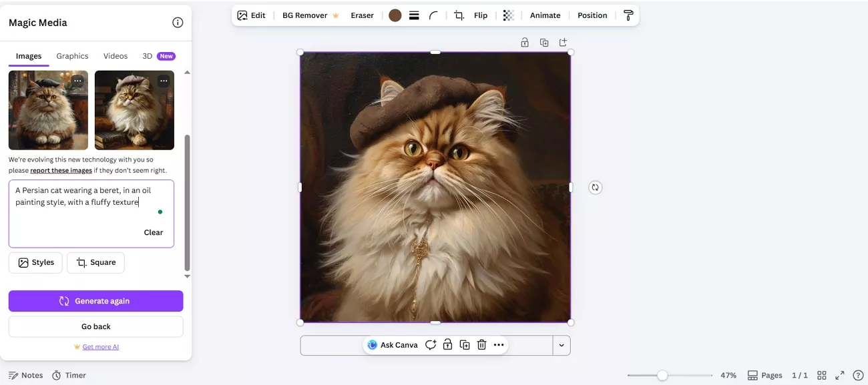Click the Generate again button
Viewport: 868px width, 385px height.
pos(95,301)
